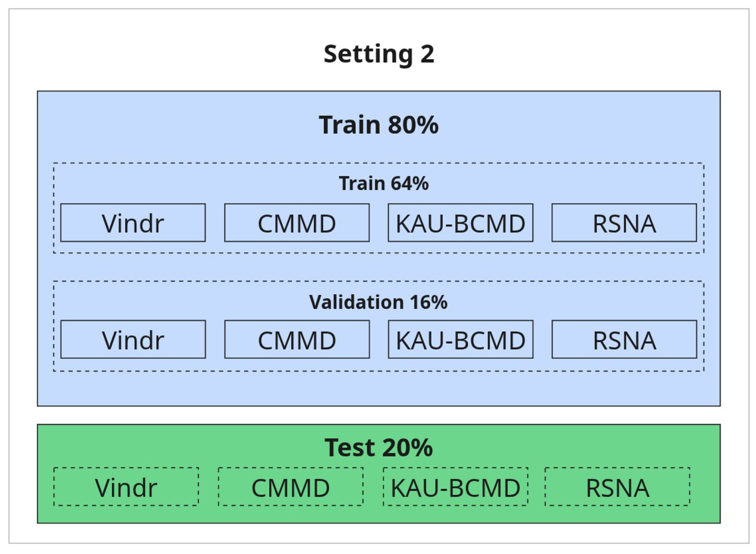Click the CMMD box under Validation 16%

pos(297,339)
